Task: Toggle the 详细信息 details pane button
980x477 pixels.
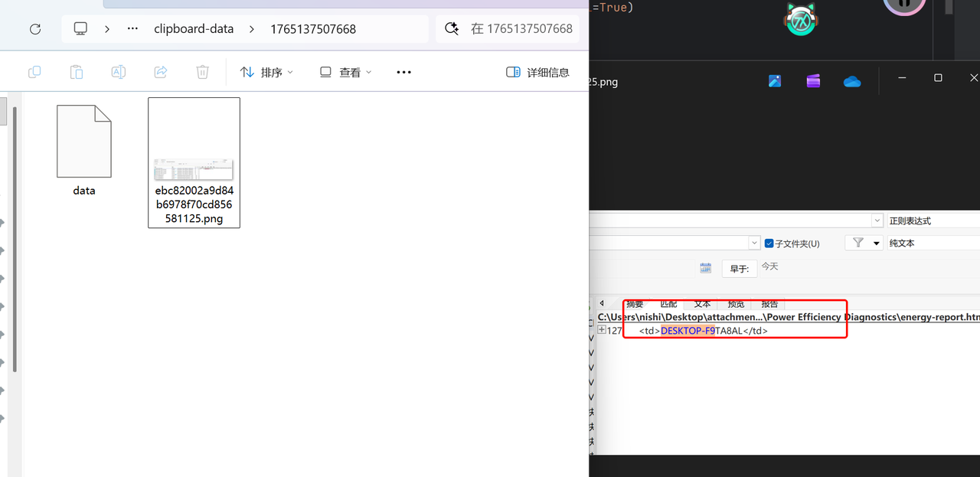Action: click(x=538, y=72)
